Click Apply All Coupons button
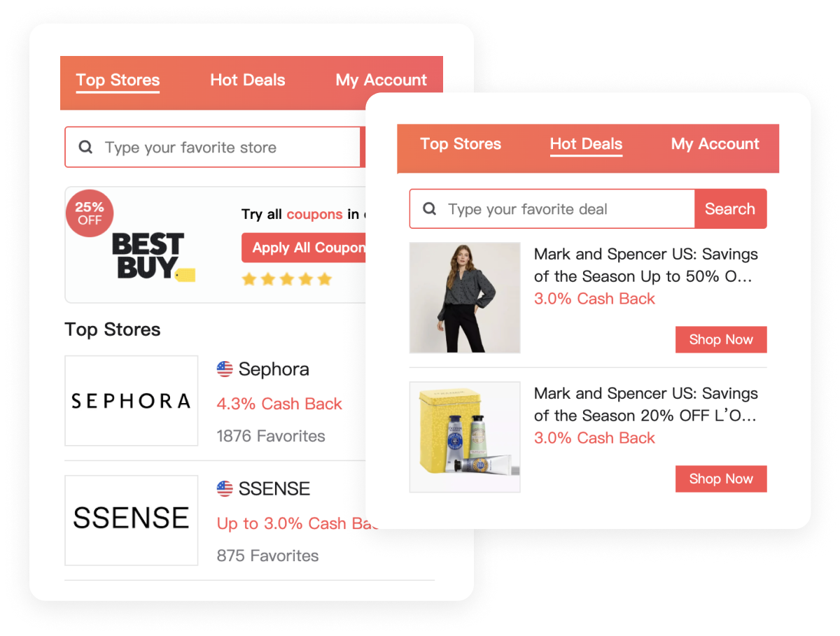The width and height of the screenshot is (840, 636). [x=304, y=248]
